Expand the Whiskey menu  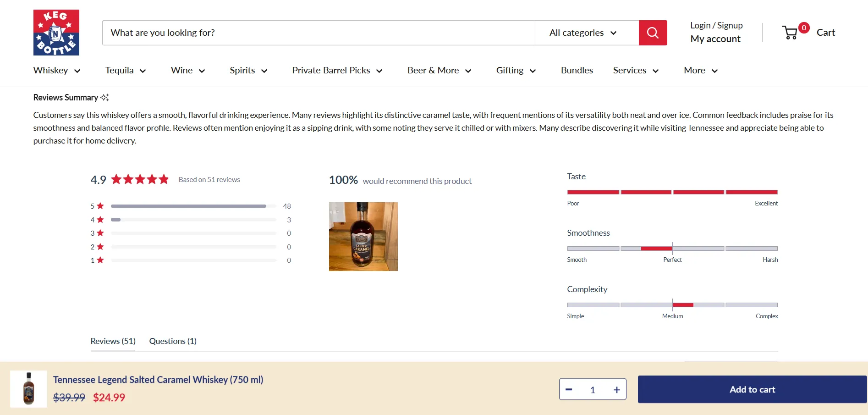point(57,70)
